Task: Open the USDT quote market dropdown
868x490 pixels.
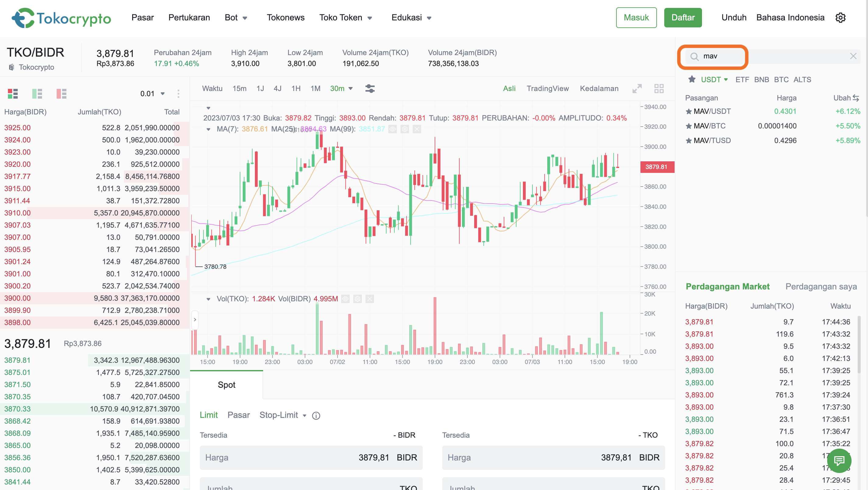Action: [714, 79]
